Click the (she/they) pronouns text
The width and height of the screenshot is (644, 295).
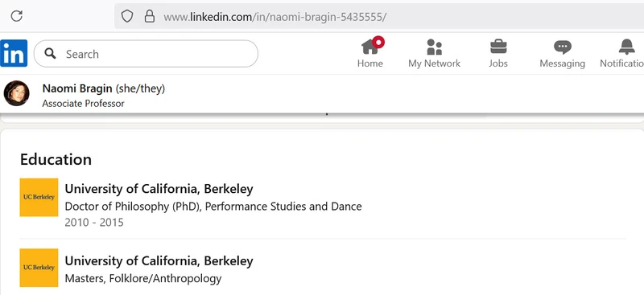point(140,89)
